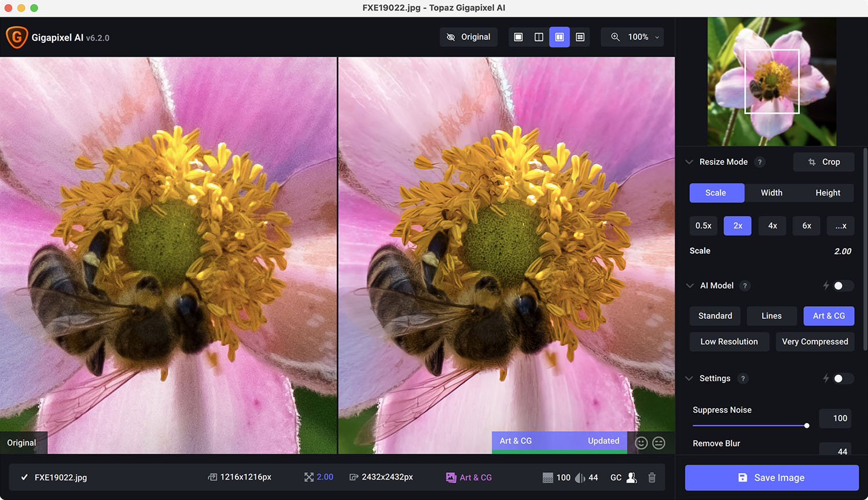Click the face recovery person icon
Viewport: 868px width, 500px height.
632,477
